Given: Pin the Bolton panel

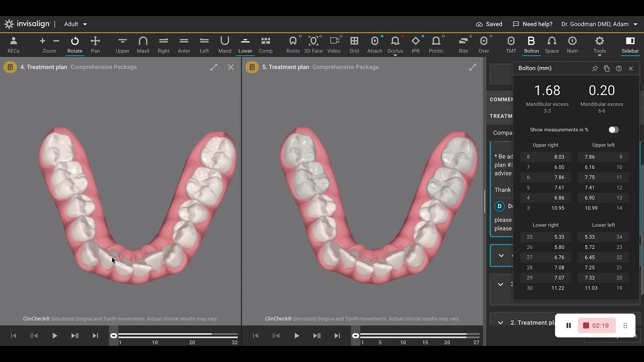Looking at the screenshot, I should (595, 68).
